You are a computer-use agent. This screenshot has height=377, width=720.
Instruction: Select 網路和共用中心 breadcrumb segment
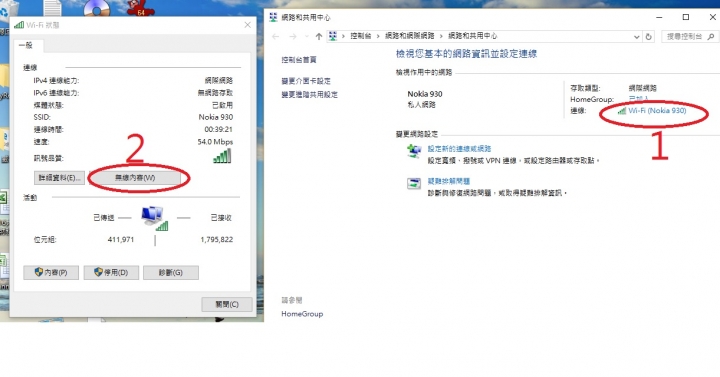472,36
